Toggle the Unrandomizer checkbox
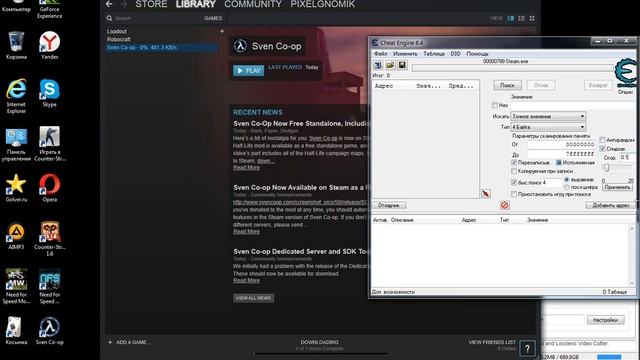Image resolution: width=640 pixels, height=360 pixels. 602,140
